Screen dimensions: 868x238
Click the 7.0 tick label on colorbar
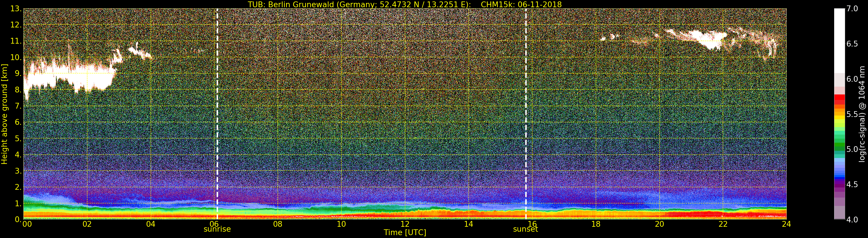[852, 9]
